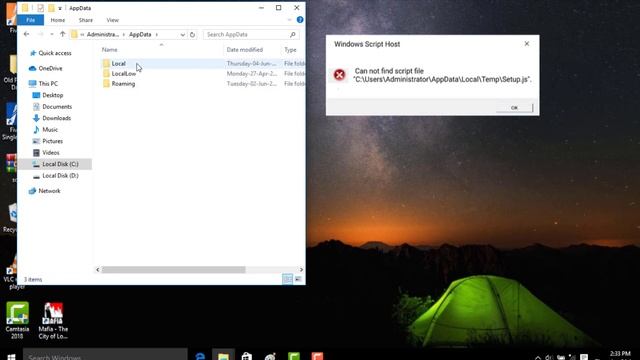Click OK in Windows Script Host dialog
This screenshot has width=640, height=360.
tap(514, 108)
